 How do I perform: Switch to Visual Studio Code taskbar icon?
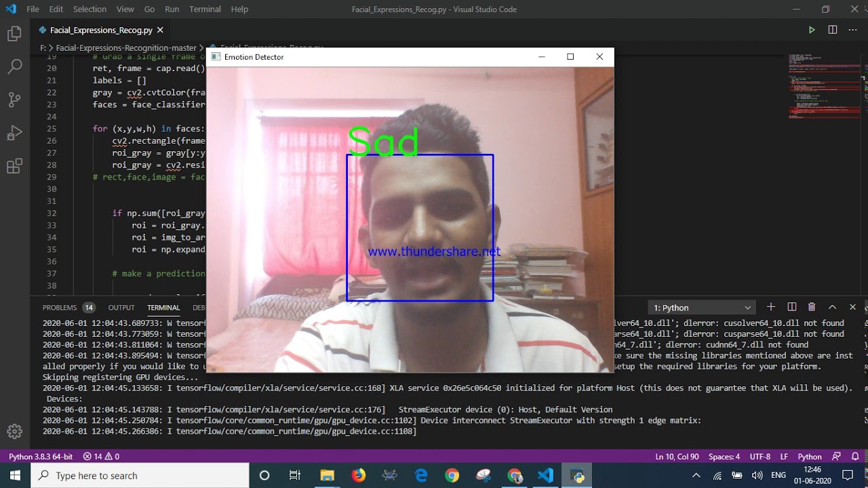point(546,475)
